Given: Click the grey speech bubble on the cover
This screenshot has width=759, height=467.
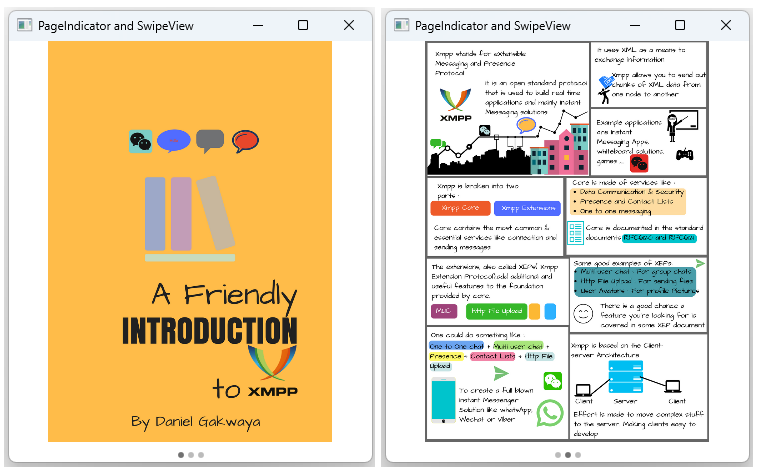Looking at the screenshot, I should [x=210, y=141].
